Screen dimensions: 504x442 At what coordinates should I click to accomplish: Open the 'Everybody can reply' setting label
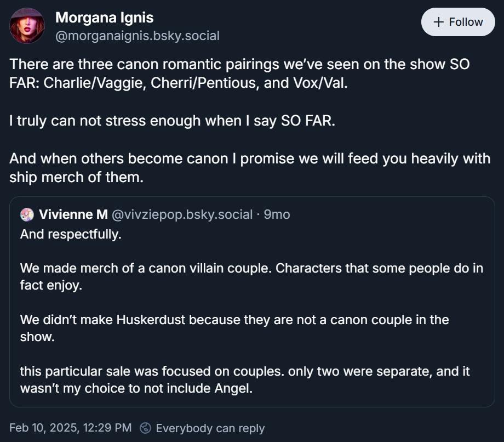click(x=210, y=428)
